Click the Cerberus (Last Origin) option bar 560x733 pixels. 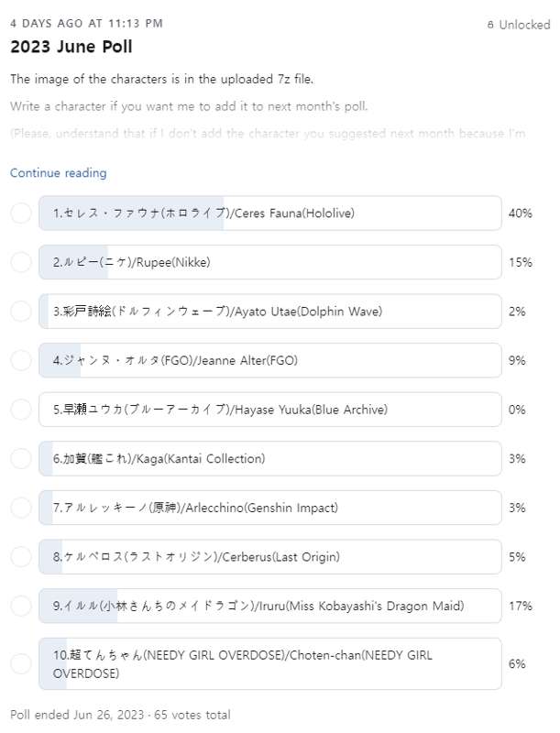(x=270, y=556)
